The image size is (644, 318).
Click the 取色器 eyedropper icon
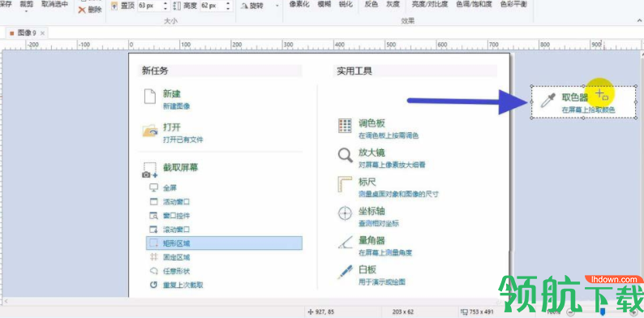tap(548, 101)
